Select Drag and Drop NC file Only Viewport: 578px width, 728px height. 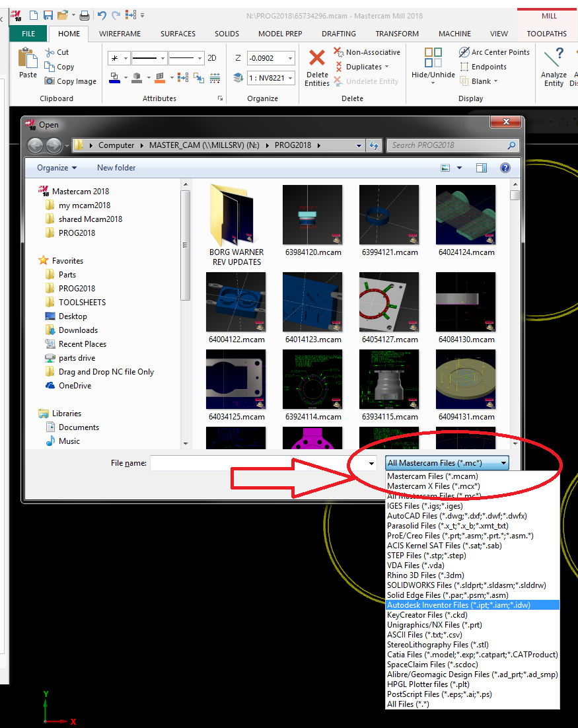tap(106, 372)
